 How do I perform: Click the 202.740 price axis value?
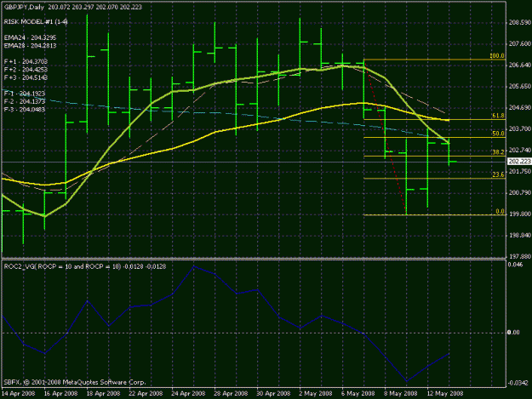[x=519, y=151]
